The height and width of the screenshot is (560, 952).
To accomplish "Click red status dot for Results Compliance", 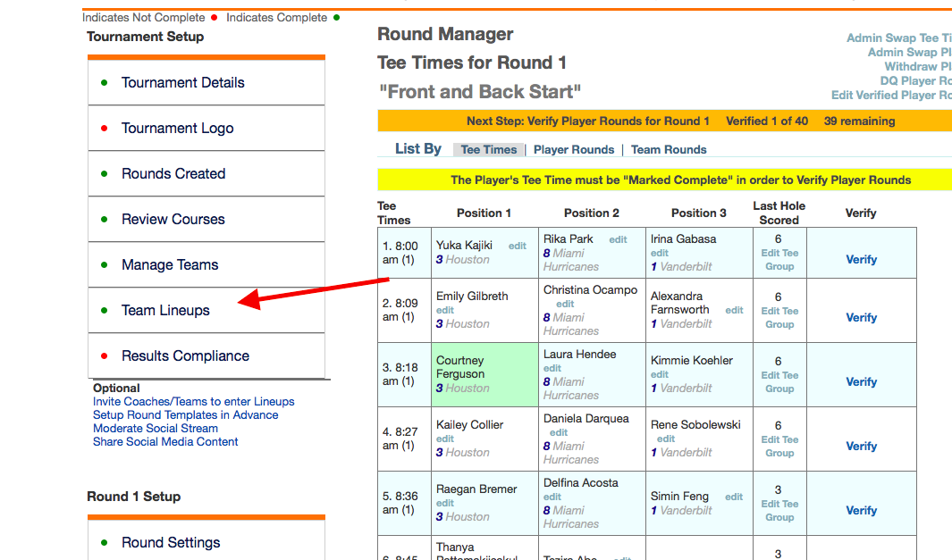I will [x=104, y=356].
